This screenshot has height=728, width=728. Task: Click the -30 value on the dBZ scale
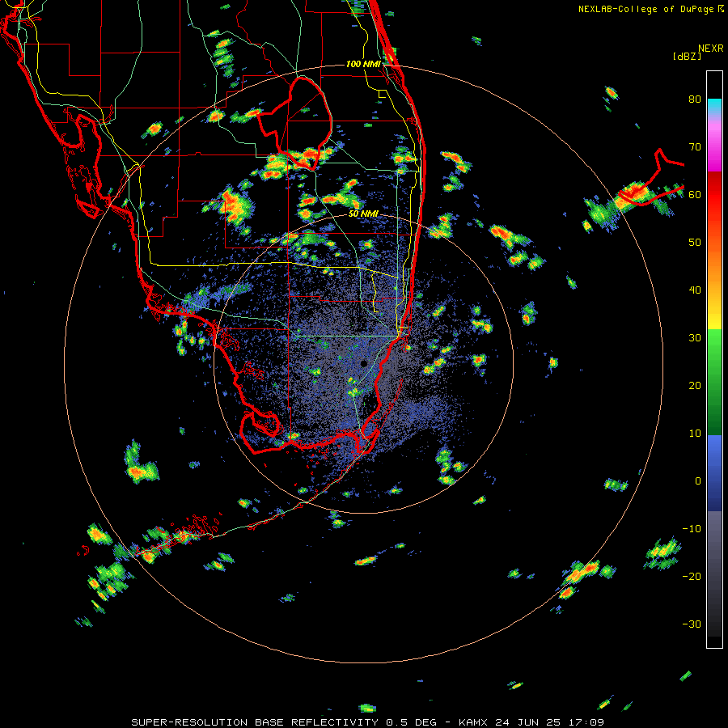(x=692, y=624)
